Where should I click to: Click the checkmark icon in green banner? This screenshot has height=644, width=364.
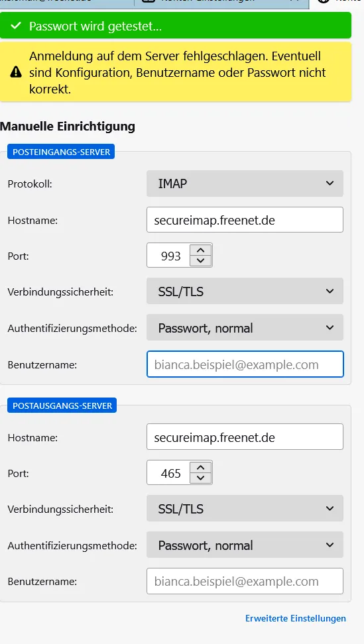click(16, 26)
